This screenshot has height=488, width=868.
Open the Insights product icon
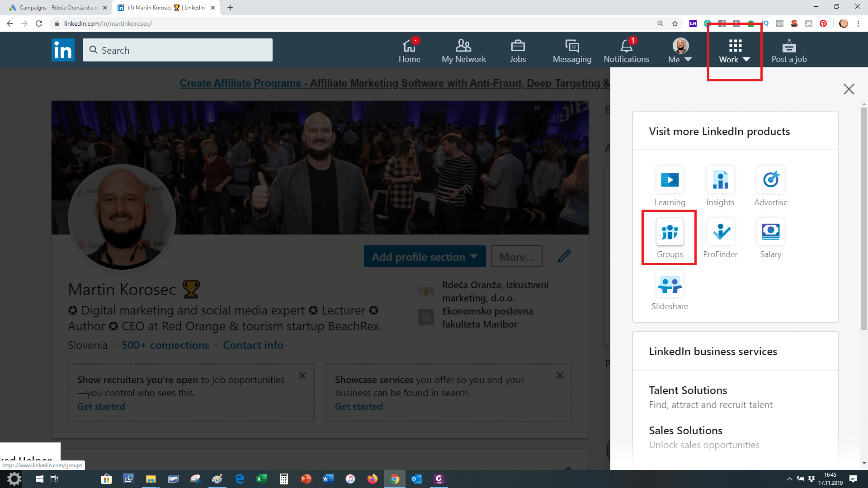click(x=720, y=180)
